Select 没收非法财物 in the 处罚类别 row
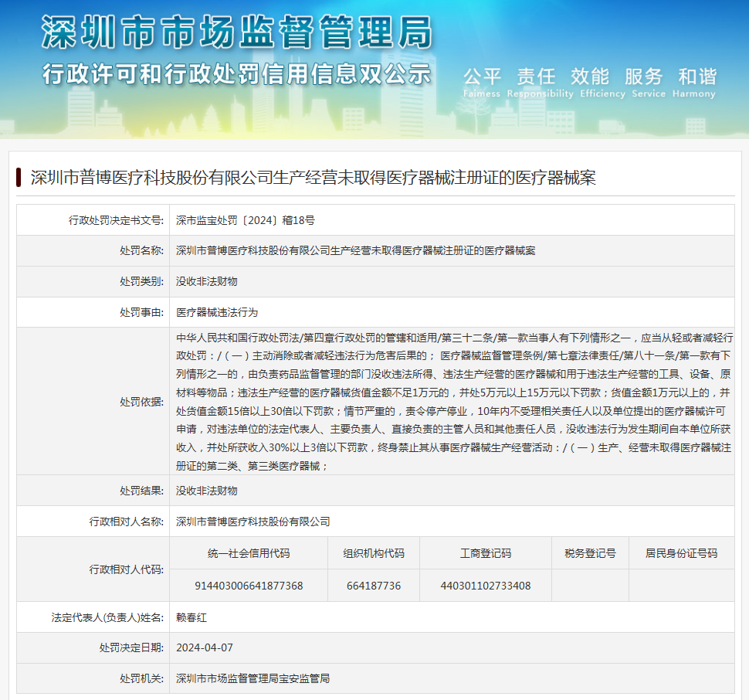This screenshot has width=749, height=700. 207,281
